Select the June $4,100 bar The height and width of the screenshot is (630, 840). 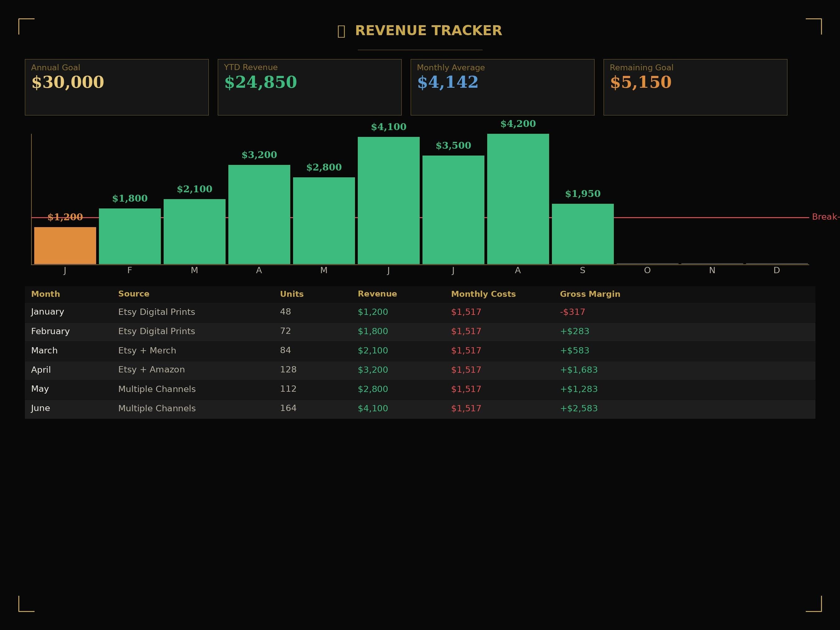[389, 200]
